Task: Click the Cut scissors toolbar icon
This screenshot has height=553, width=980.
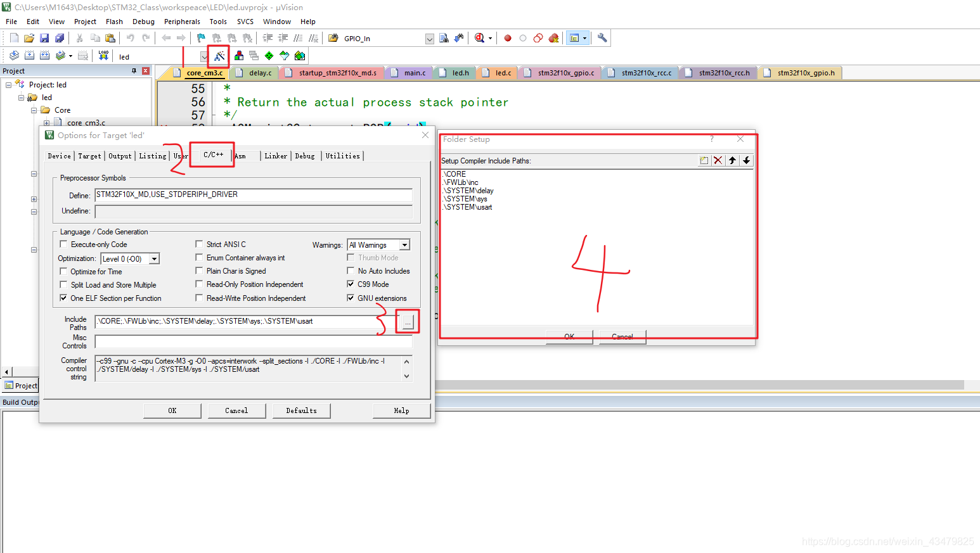Action: pyautogui.click(x=80, y=38)
